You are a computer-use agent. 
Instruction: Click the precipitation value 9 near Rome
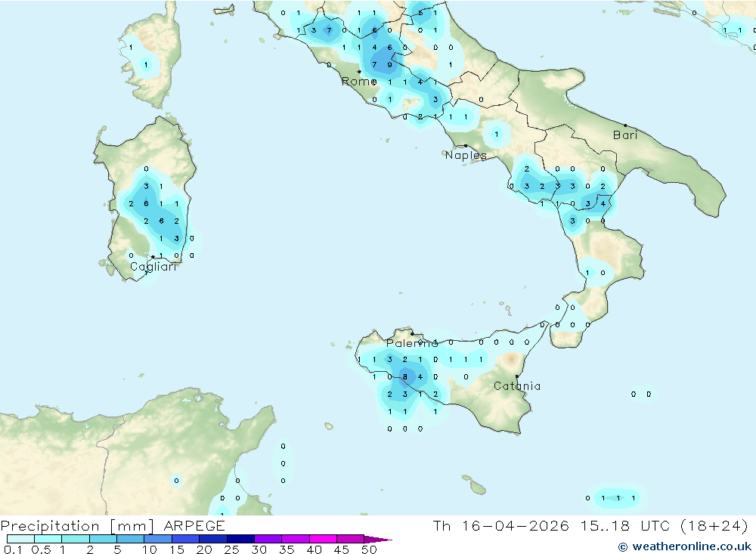[x=389, y=64]
